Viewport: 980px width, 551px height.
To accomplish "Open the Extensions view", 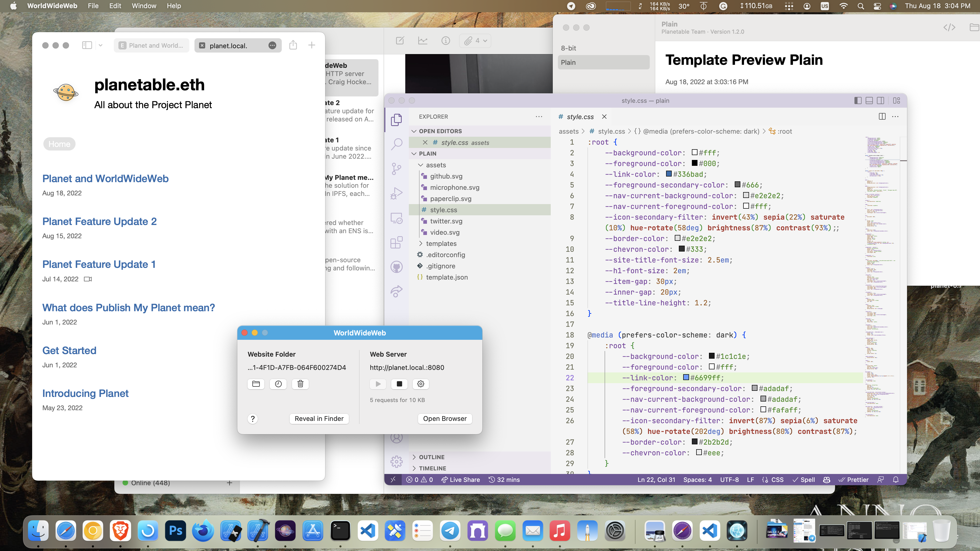I will 396,242.
